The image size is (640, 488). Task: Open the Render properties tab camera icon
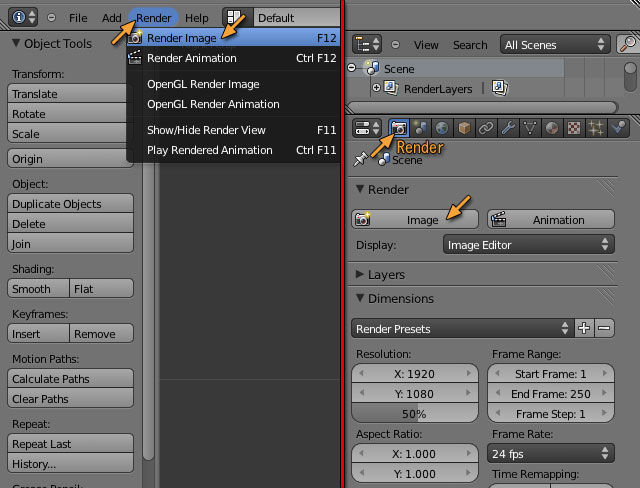point(399,128)
